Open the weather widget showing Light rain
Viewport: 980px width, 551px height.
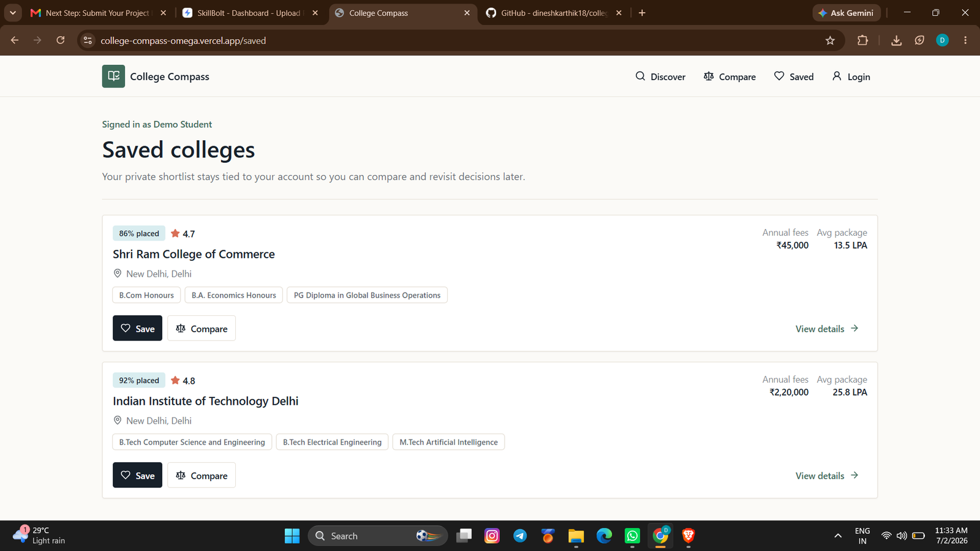click(x=40, y=536)
